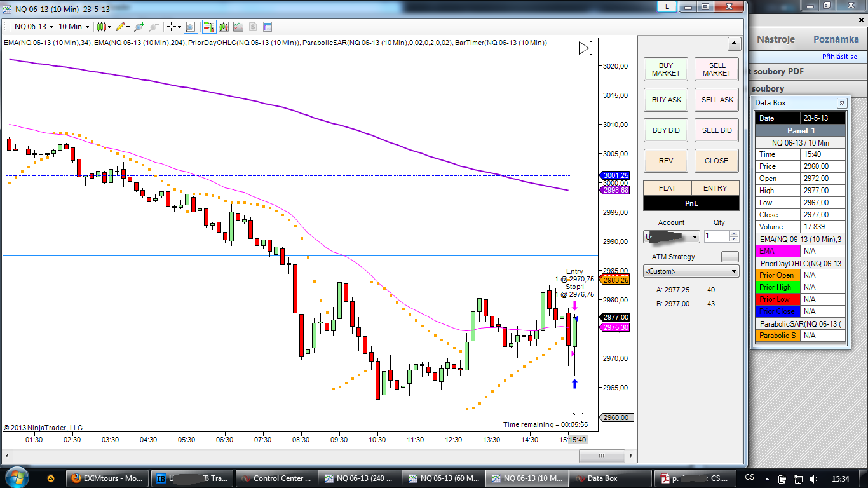The image size is (868, 488).
Task: Increase Qty with the up stepper arrow
Action: pos(734,233)
